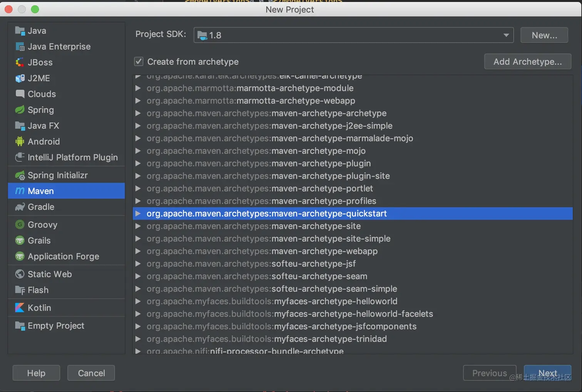Select maven-archetype-mojo archetype

(353, 151)
